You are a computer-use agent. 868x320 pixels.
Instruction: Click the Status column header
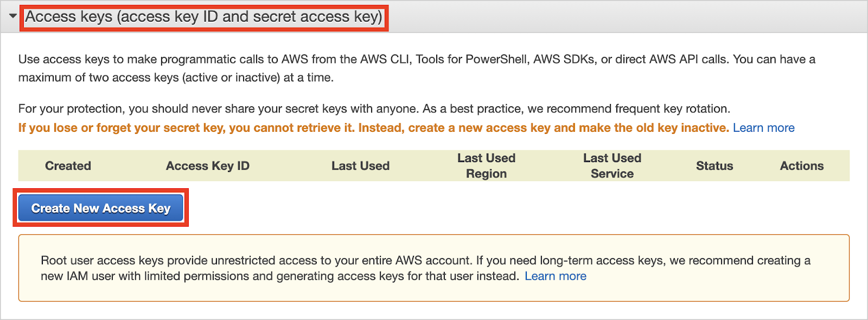tap(714, 166)
